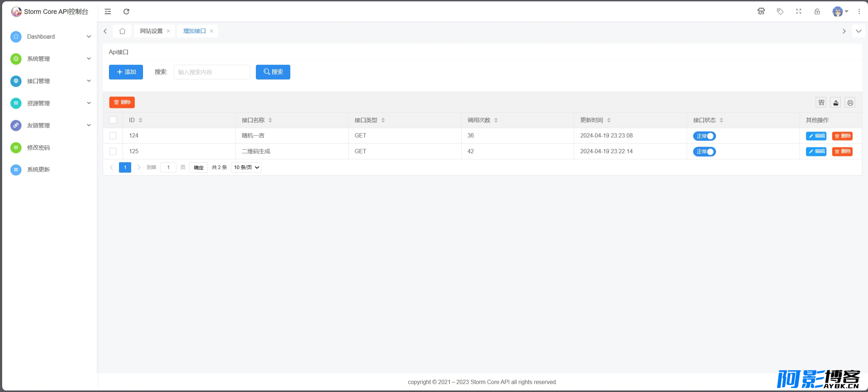Expand the 接口管理 sidebar menu
Viewport: 868px width, 392px height.
click(50, 81)
